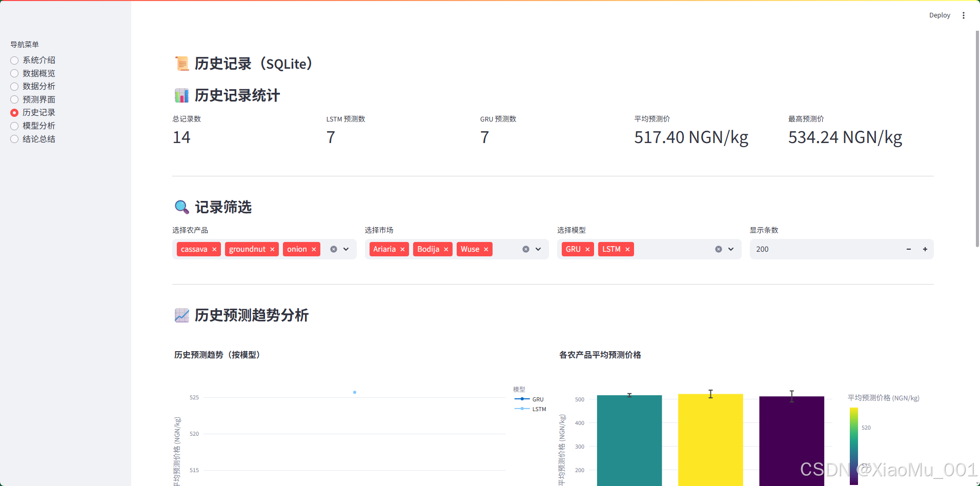Click the 导航菜单 sidebar label
This screenshot has width=980, height=486.
click(25, 45)
